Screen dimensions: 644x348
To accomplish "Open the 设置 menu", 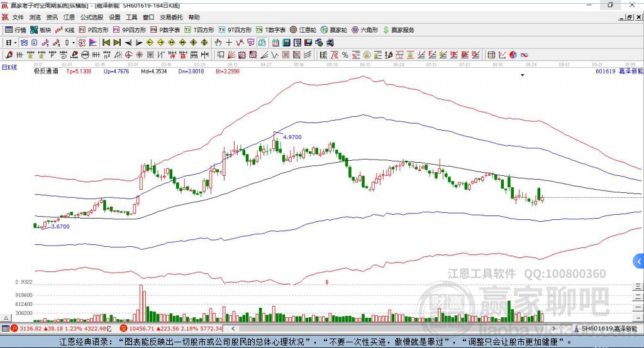I will coord(114,17).
